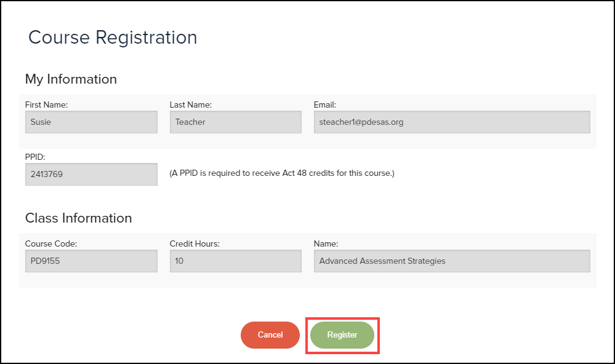Image resolution: width=615 pixels, height=364 pixels.
Task: Click the 'Last Name:' label
Action: pos(190,105)
